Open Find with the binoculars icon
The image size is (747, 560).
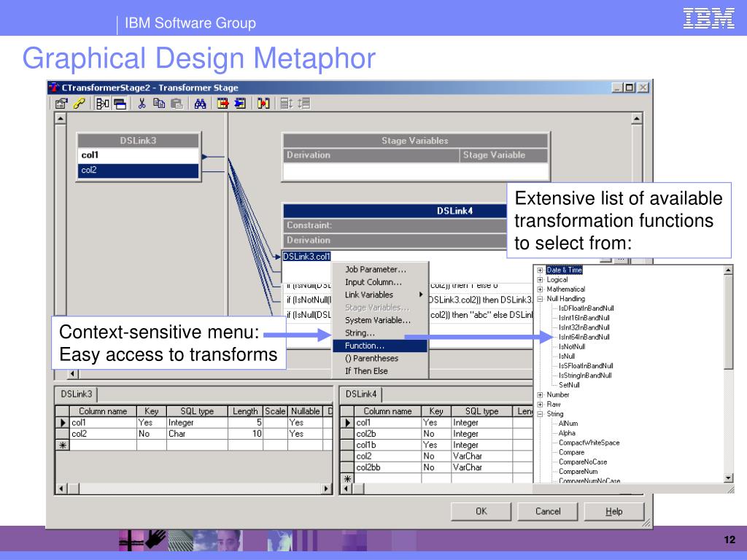click(200, 104)
